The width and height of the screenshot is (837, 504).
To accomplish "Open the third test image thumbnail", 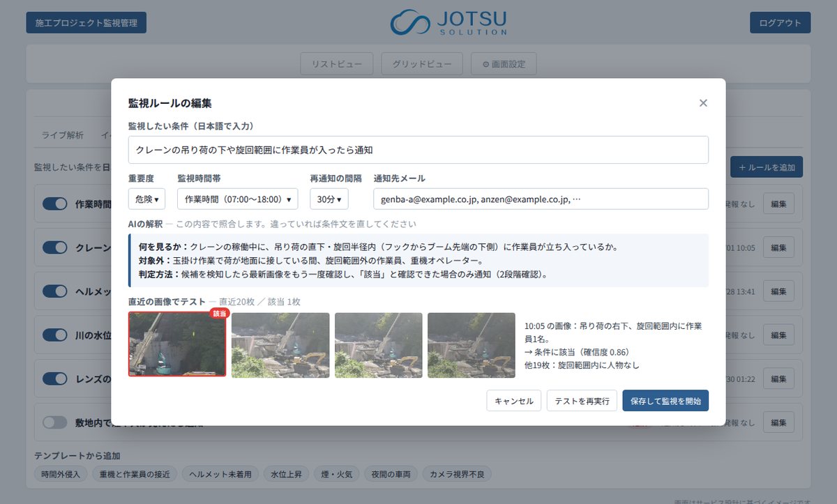I will coord(379,345).
